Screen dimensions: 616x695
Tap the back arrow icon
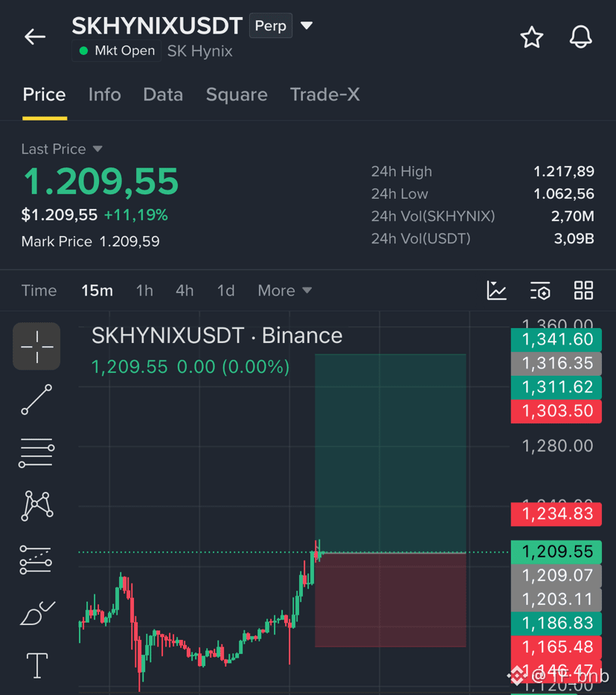(x=35, y=36)
